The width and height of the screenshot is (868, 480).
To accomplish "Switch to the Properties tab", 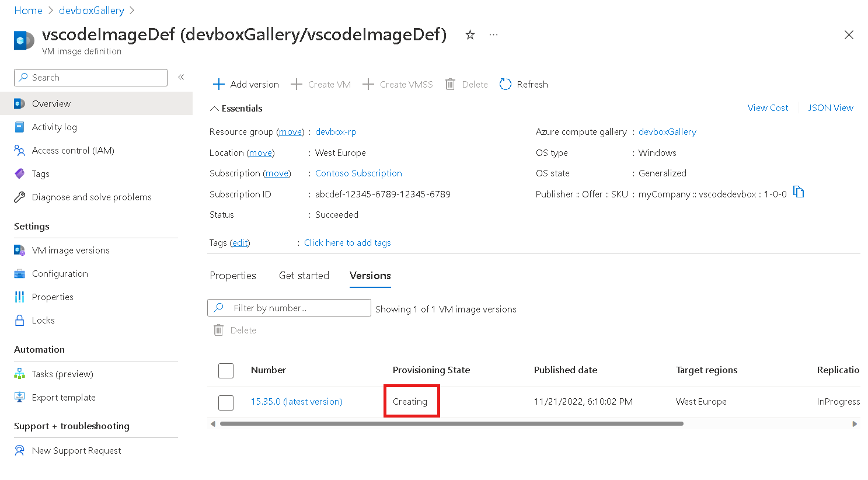I will pyautogui.click(x=233, y=276).
